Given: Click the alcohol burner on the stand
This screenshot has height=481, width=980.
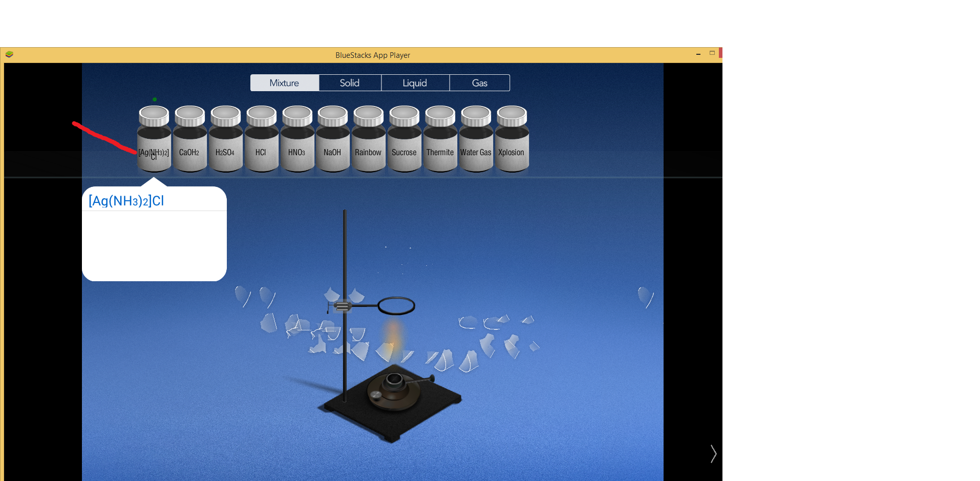Looking at the screenshot, I should click(394, 389).
